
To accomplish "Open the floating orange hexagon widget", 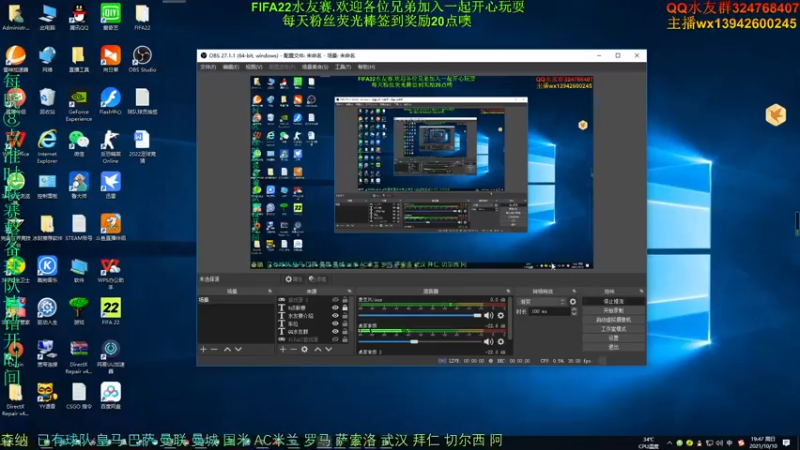I will pos(776,114).
